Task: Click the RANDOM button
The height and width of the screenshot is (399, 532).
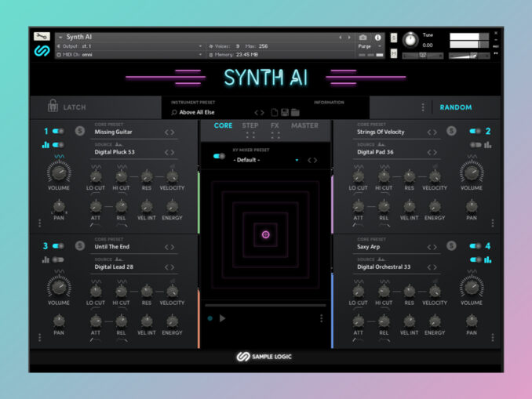Action: pyautogui.click(x=456, y=107)
